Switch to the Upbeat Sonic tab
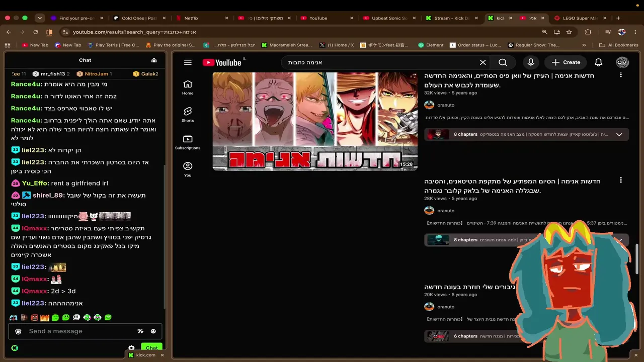Viewport: 644px width, 362px height. [x=389, y=18]
